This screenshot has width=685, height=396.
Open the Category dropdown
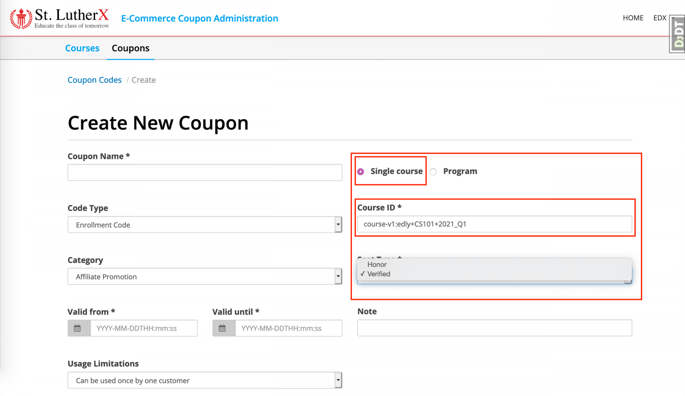coord(204,277)
